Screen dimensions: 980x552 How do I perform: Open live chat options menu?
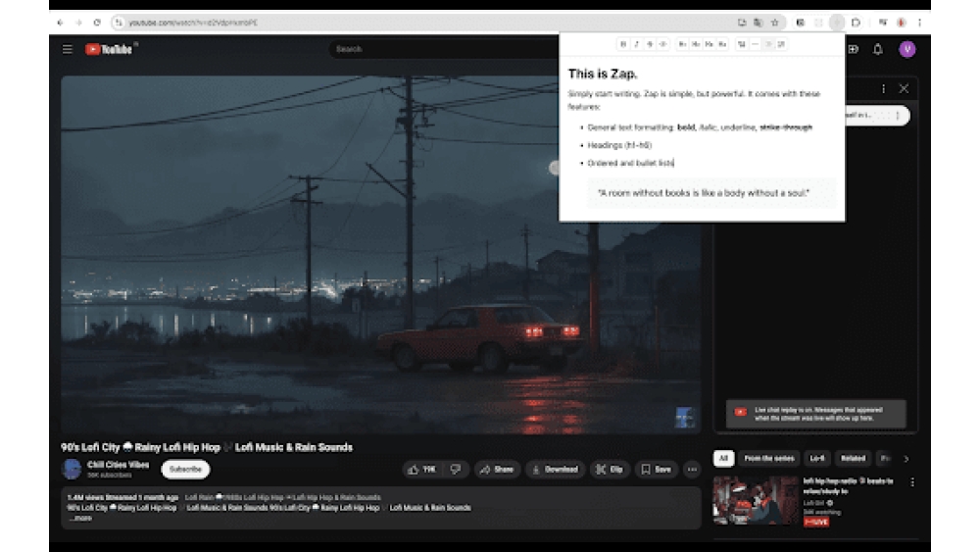coord(883,89)
